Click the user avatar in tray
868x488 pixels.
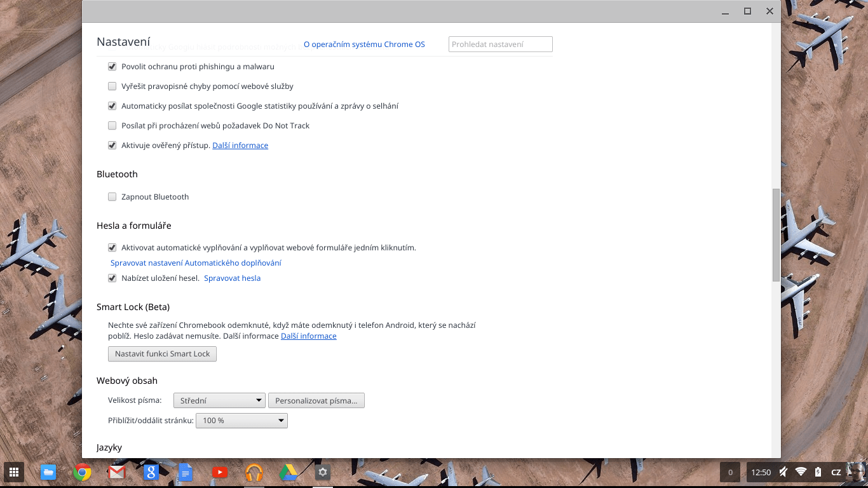[856, 472]
